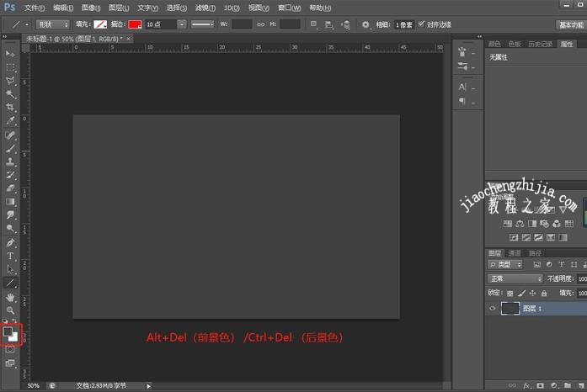Open the 滤镜 menu

[x=205, y=8]
